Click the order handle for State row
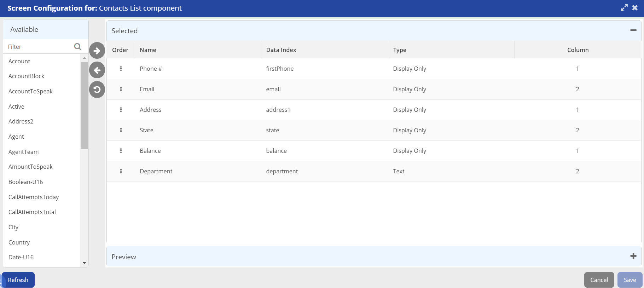Screen dimensions: 644x288 pos(121,130)
